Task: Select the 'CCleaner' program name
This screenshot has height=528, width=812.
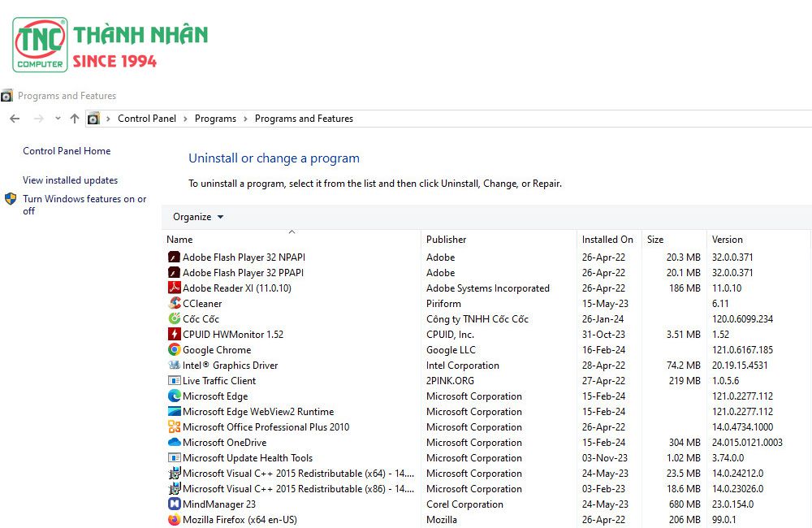Action: point(202,304)
